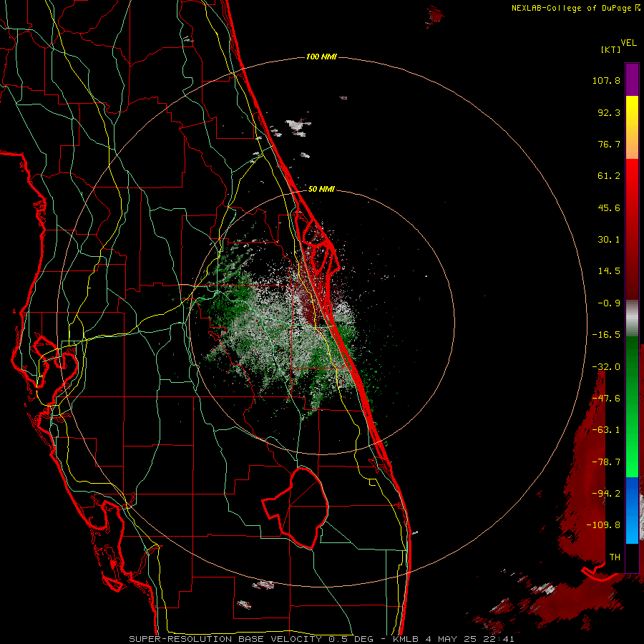Click the 61.2 velocity scale value

point(609,176)
